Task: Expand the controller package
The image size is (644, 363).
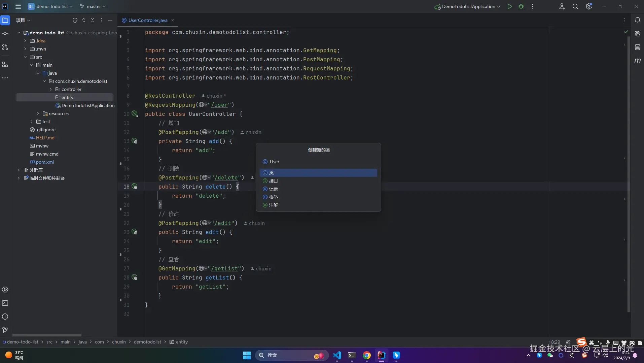Action: pyautogui.click(x=51, y=89)
